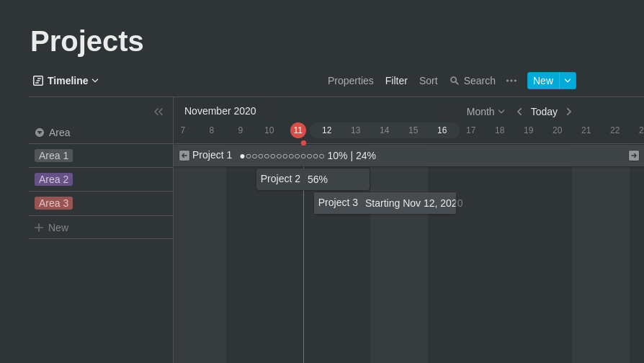Open the Sort menu

[429, 81]
